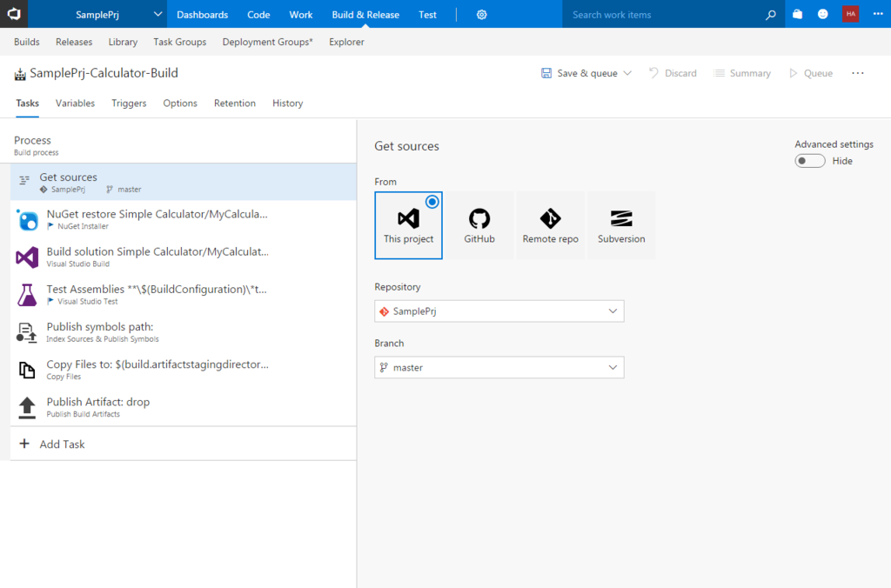Switch to the Triggers tab

click(129, 104)
